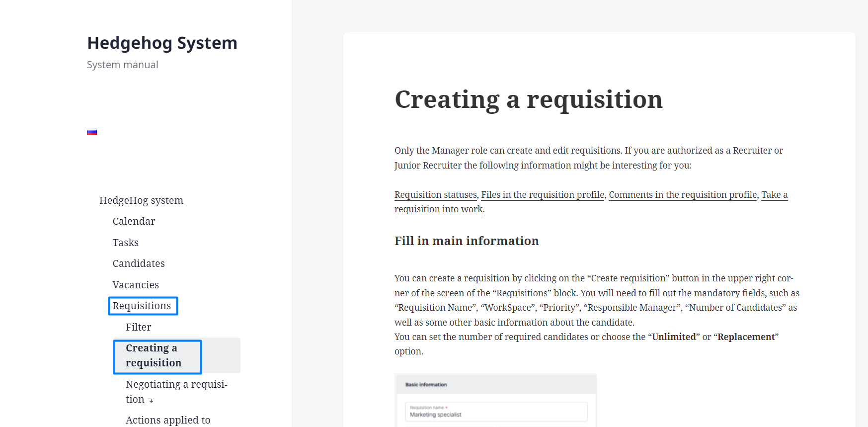Open Negotiating a requisition page

(x=176, y=385)
